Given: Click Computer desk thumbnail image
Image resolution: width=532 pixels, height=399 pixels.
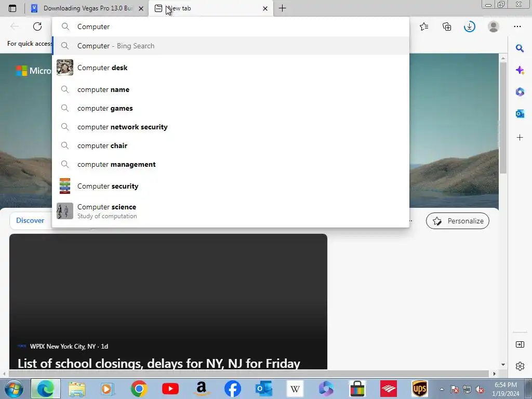Looking at the screenshot, I should [x=65, y=67].
